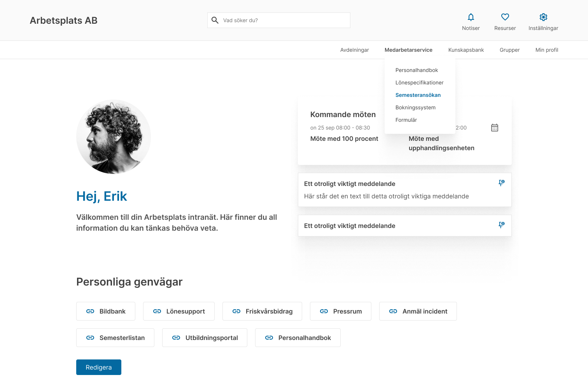Click the link icon on Bildbank shortcut
Viewport: 588px width, 382px height.
(x=90, y=311)
